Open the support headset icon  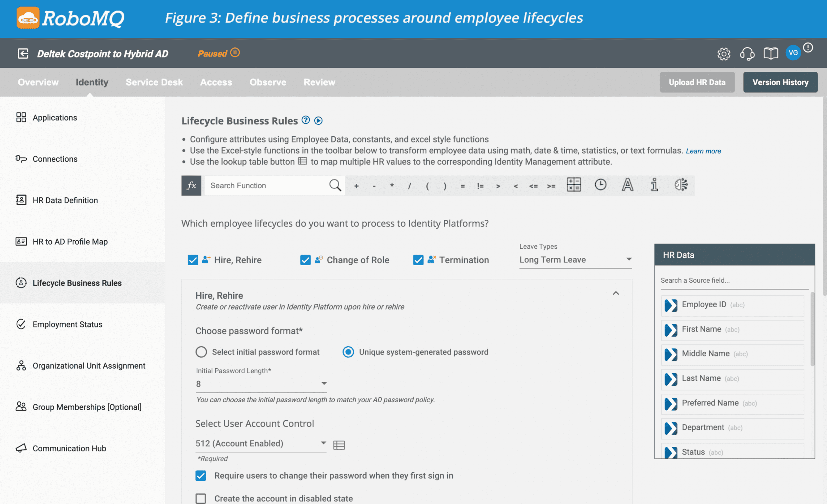click(747, 54)
